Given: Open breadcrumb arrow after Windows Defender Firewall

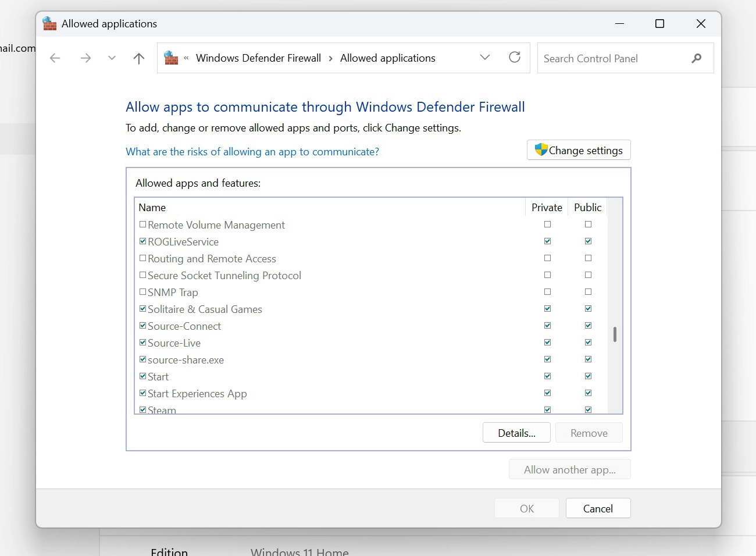Looking at the screenshot, I should tap(331, 58).
